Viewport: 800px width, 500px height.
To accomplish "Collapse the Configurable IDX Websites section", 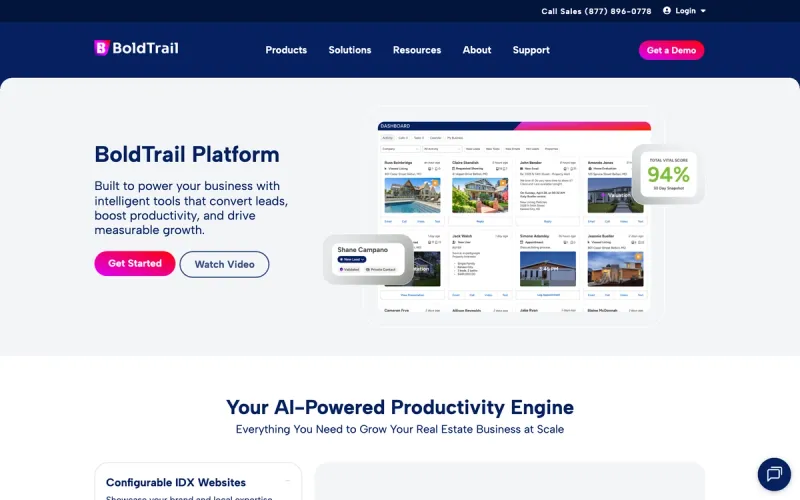I will pos(287,481).
